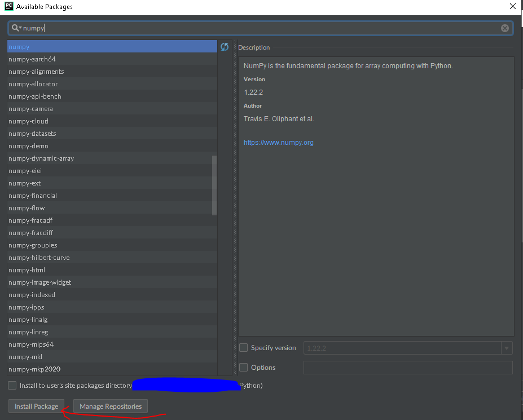
Task: Click the Options text field
Action: click(x=407, y=368)
